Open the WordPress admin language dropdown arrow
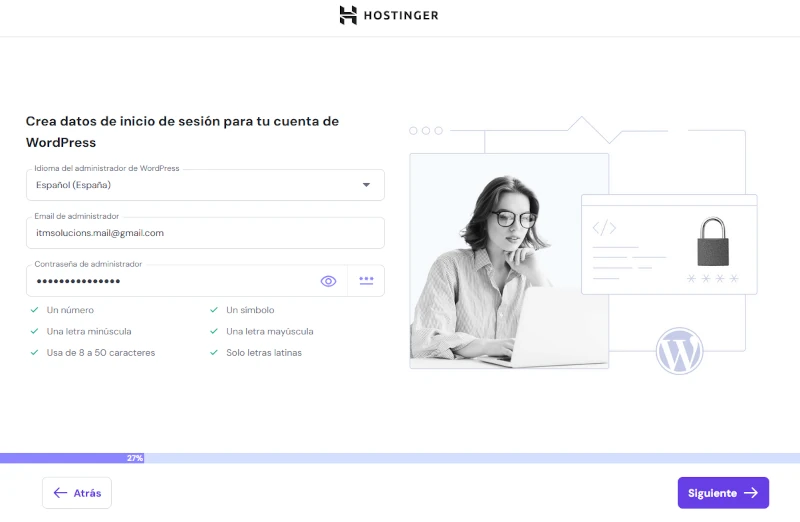Viewport: 800px width, 522px height. (x=366, y=185)
